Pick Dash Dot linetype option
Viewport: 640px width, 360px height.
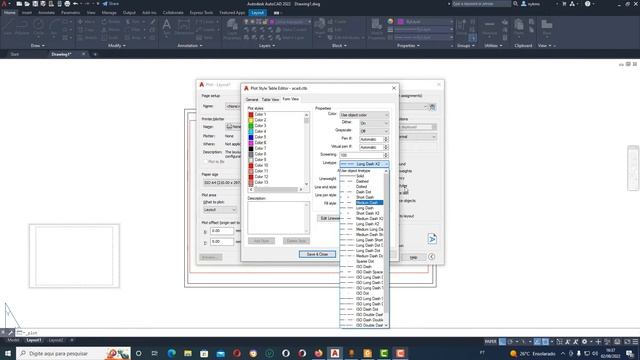362,192
